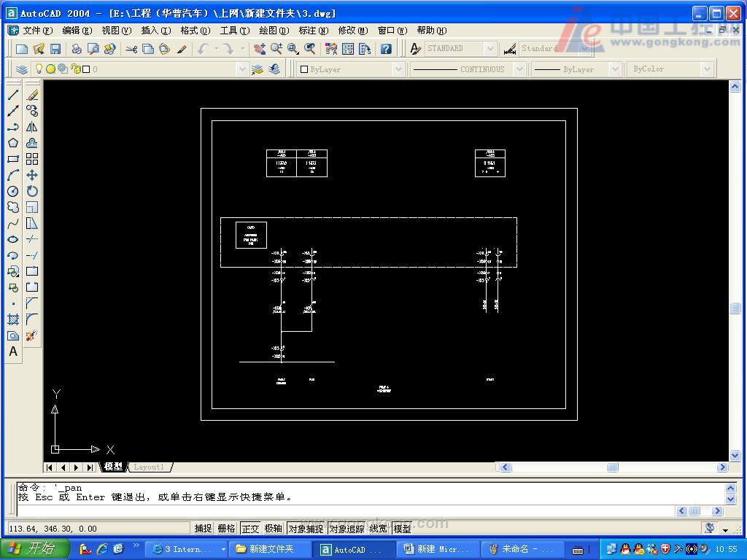Expand the undo history arrow

click(x=216, y=49)
